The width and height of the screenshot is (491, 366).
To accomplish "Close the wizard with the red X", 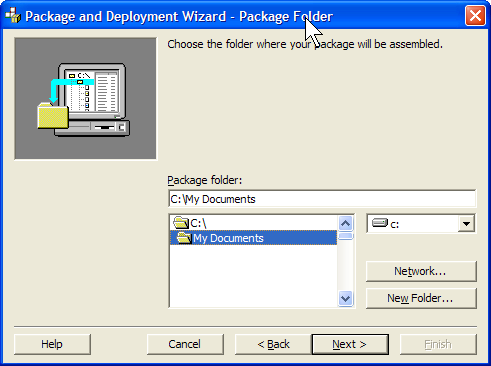I will click(x=475, y=16).
